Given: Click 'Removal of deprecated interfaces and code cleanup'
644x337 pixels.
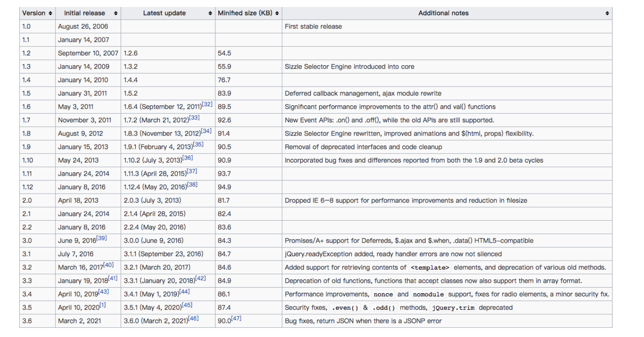Looking at the screenshot, I should click(363, 147).
